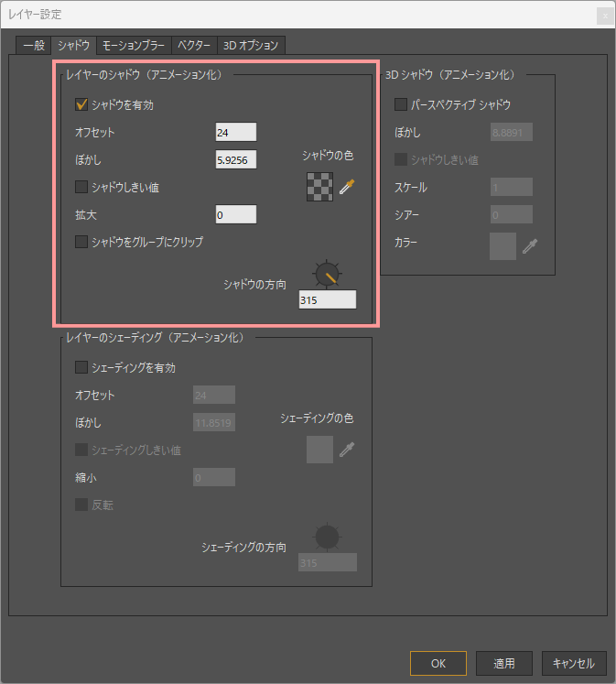Open the シャドウの色 checkered color swatch
The width and height of the screenshot is (616, 684).
tap(319, 187)
